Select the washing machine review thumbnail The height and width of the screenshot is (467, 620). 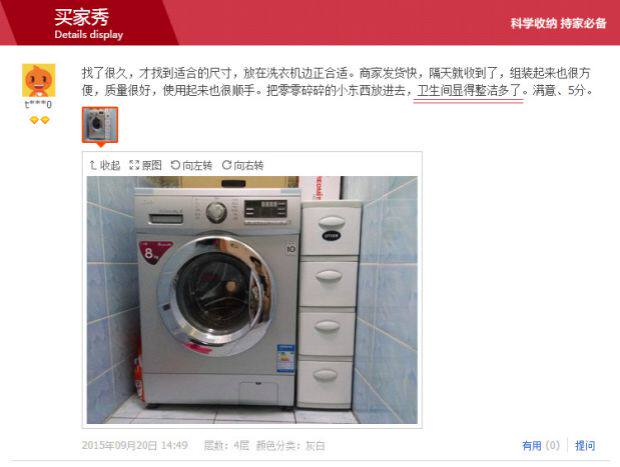tap(100, 125)
